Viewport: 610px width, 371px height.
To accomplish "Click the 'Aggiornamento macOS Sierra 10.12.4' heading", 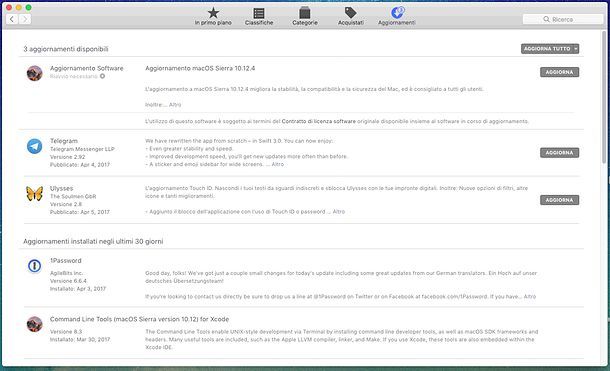I will tap(200, 68).
